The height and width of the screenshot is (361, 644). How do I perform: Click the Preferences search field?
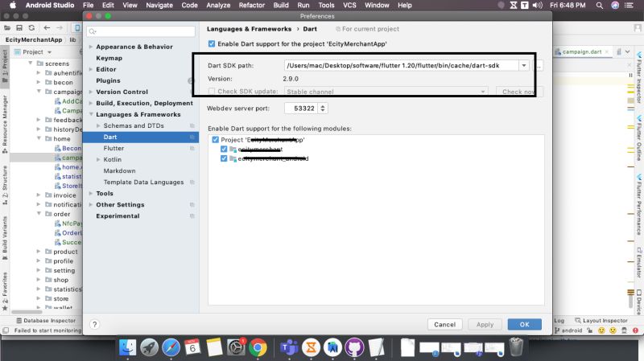(141, 31)
